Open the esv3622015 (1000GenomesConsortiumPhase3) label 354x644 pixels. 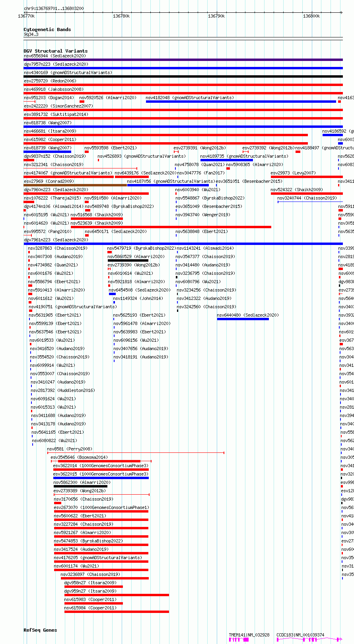tap(101, 474)
